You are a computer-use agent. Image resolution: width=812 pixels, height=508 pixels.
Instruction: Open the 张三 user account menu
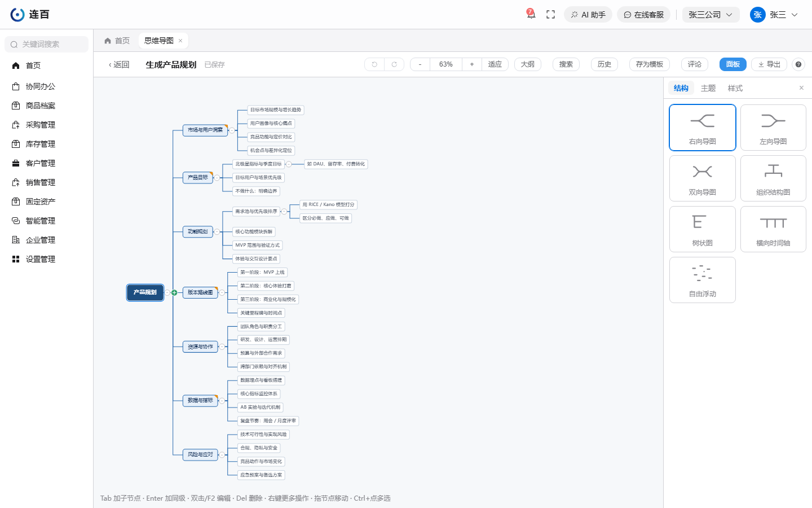tap(774, 15)
